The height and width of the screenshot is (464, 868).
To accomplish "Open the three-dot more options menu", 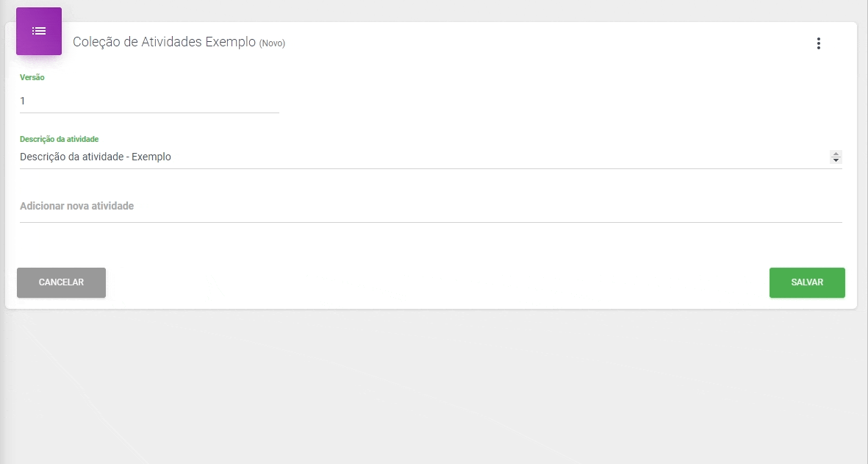I will (818, 43).
